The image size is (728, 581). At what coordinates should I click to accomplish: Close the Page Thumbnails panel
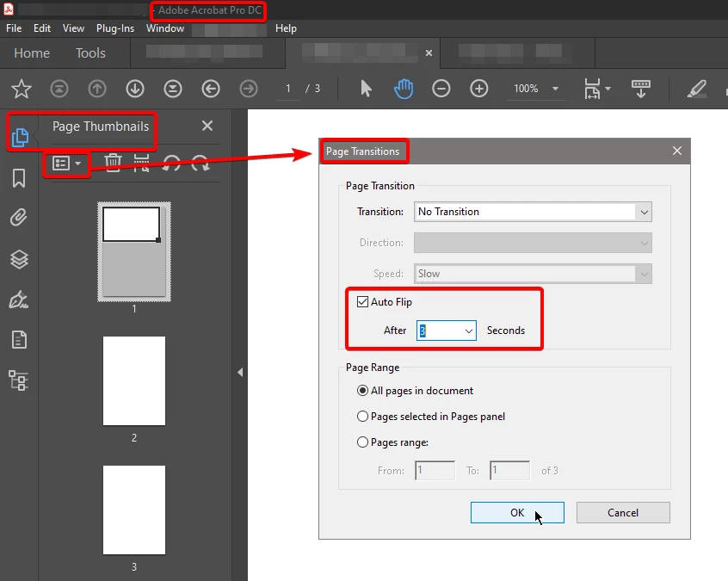[x=207, y=126]
